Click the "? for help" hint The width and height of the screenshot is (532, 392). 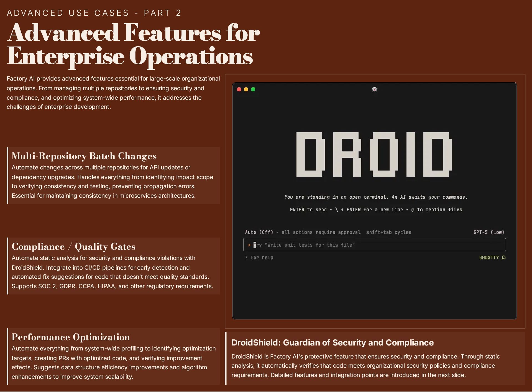[259, 258]
